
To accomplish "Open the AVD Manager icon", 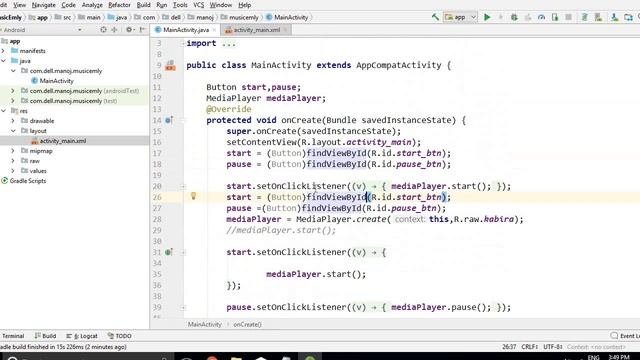I will pyautogui.click(x=598, y=17).
